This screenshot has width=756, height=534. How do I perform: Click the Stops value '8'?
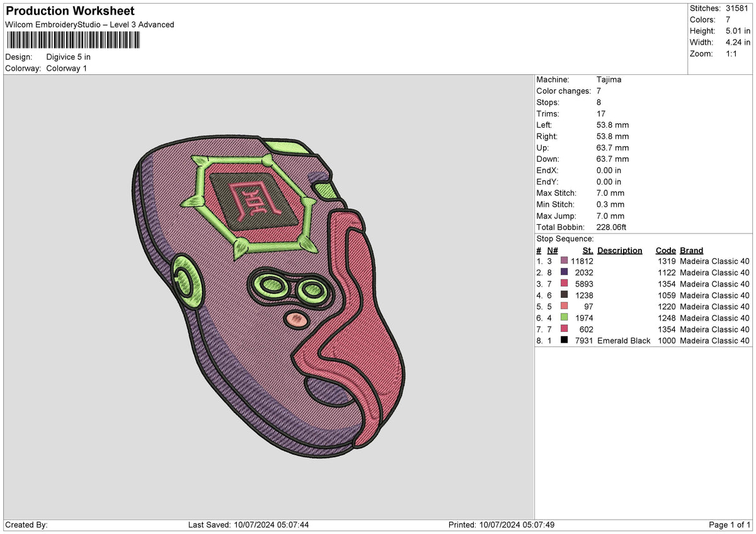599,103
